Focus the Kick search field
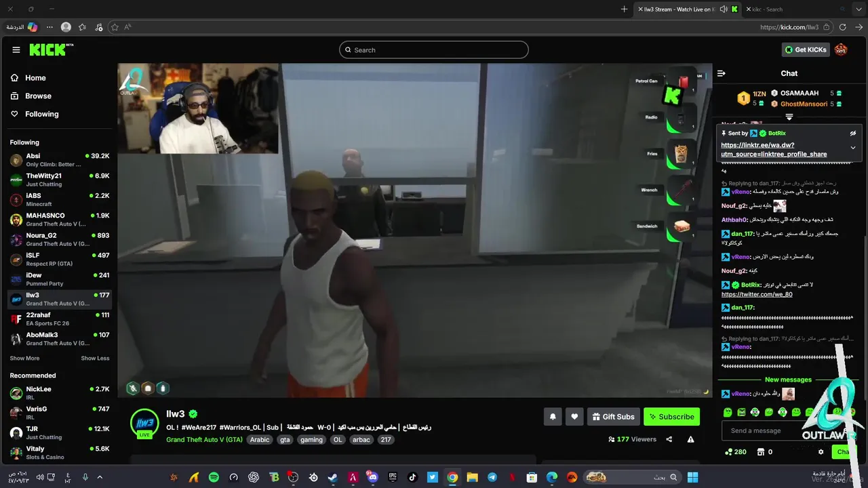 (x=434, y=49)
